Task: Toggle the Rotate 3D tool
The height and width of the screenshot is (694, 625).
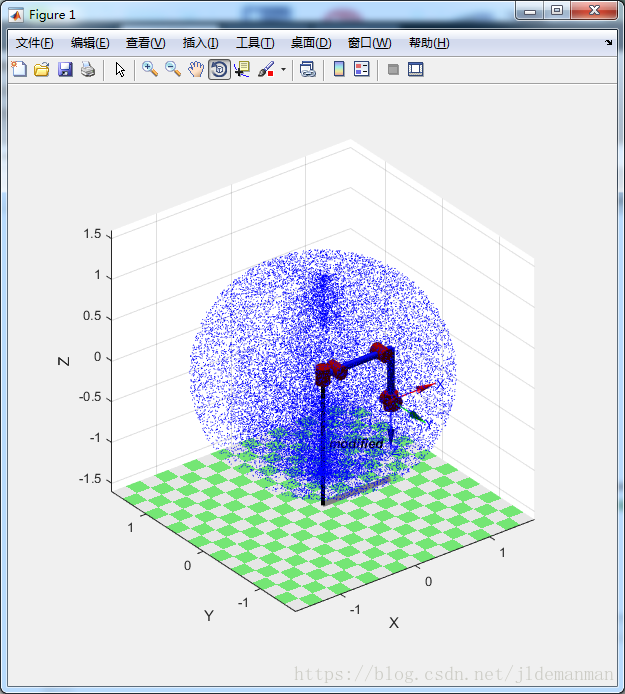Action: tap(219, 69)
